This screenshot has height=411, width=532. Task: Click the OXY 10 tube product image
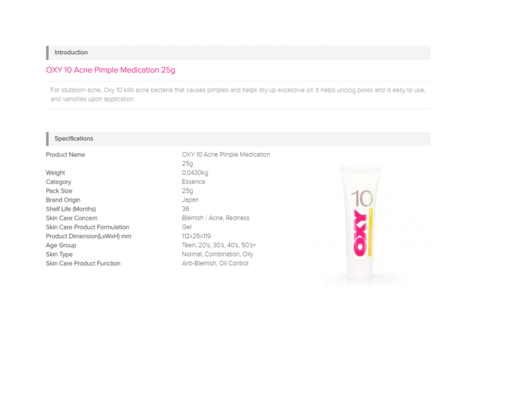click(x=361, y=224)
